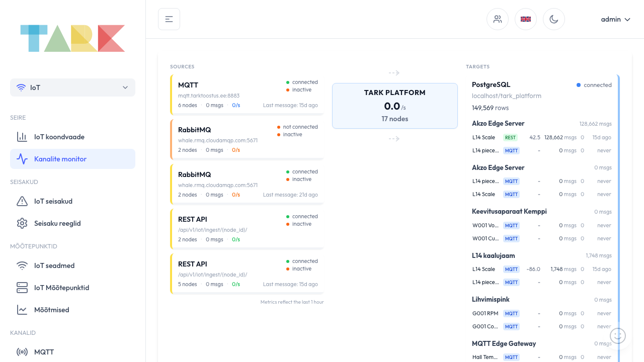Open the MQTT source card
Image resolution: width=644 pixels, height=362 pixels.
(247, 95)
